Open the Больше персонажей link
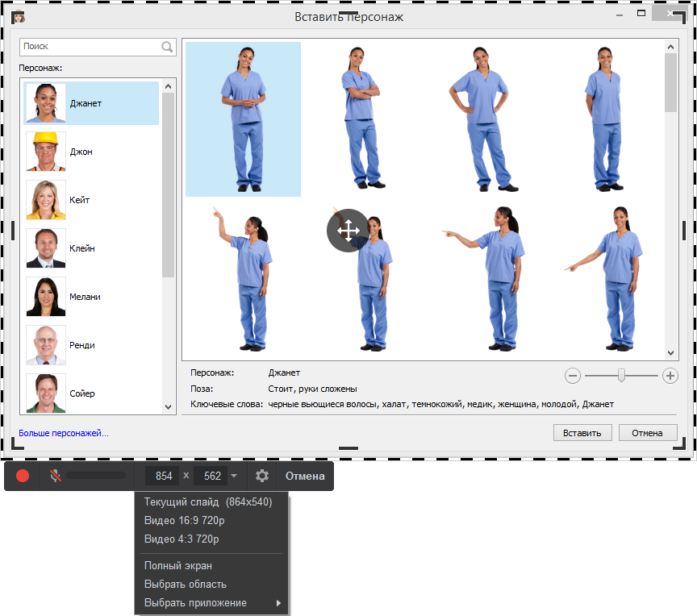The width and height of the screenshot is (697, 616). [x=64, y=433]
